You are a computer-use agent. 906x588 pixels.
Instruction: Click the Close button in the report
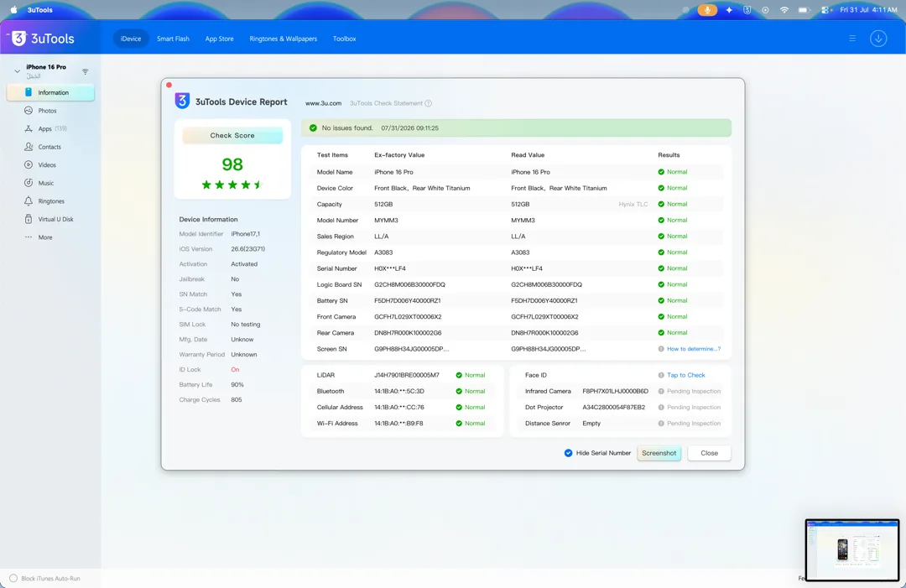coord(709,453)
